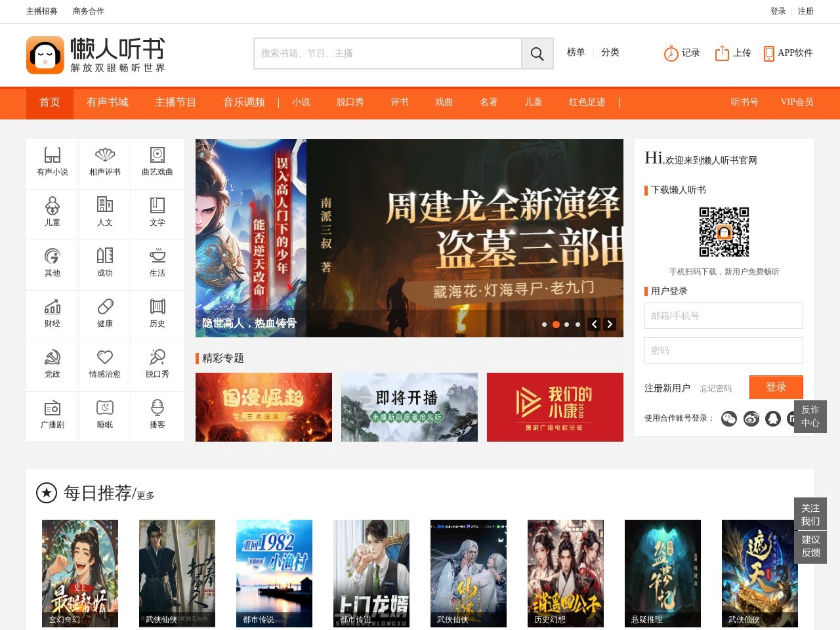
Task: Open the 曲艺戏曲 category icon
Action: click(x=157, y=155)
